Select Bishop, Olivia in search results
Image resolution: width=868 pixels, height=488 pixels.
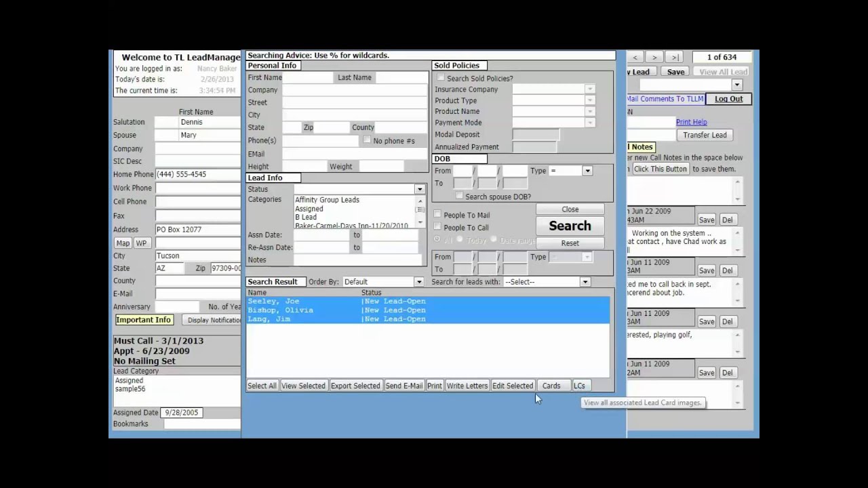click(x=428, y=310)
